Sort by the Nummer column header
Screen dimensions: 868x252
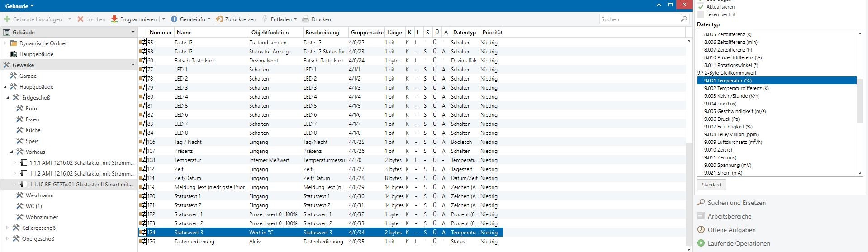coord(160,33)
